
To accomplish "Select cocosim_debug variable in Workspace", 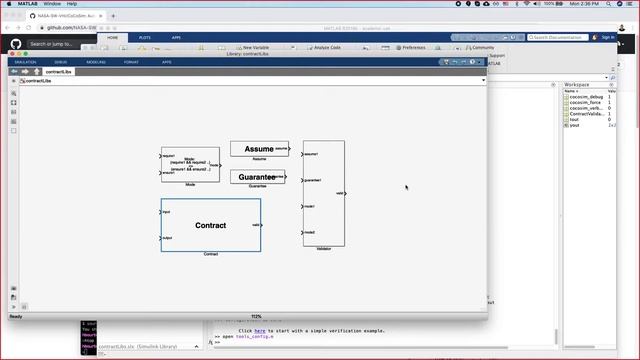I will (x=586, y=97).
